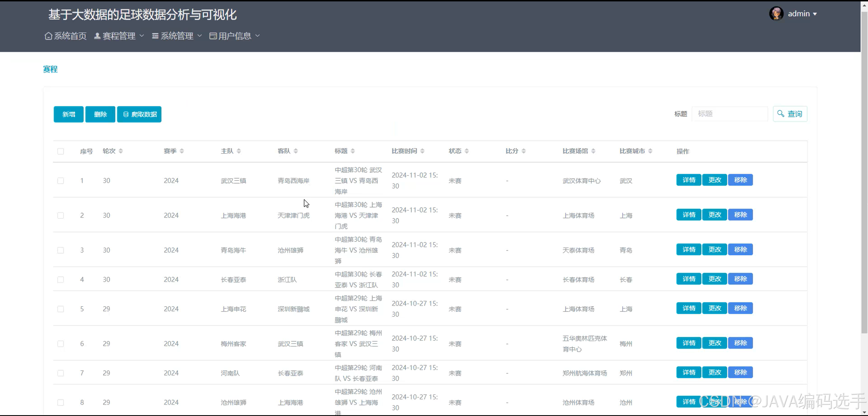Viewport: 868px width, 416px height.
Task: Check the checkbox for row 1
Action: tap(61, 181)
